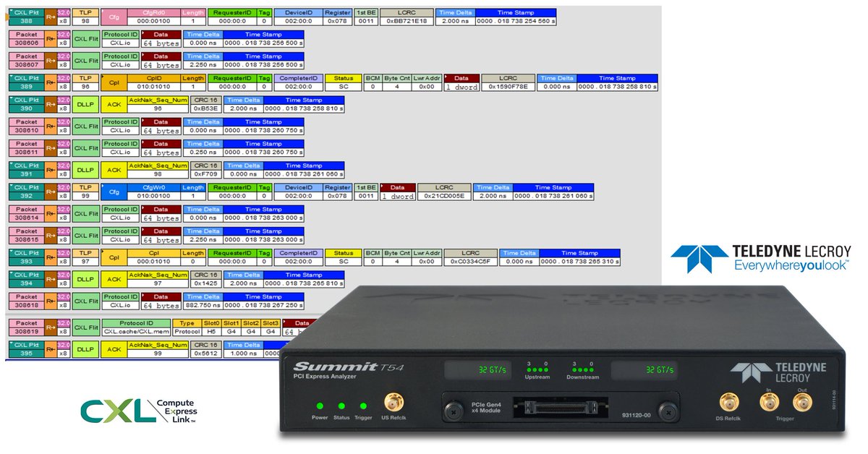Click the CRC 16 0x5612 field
This screenshot has height=454, width=868.
[206, 349]
